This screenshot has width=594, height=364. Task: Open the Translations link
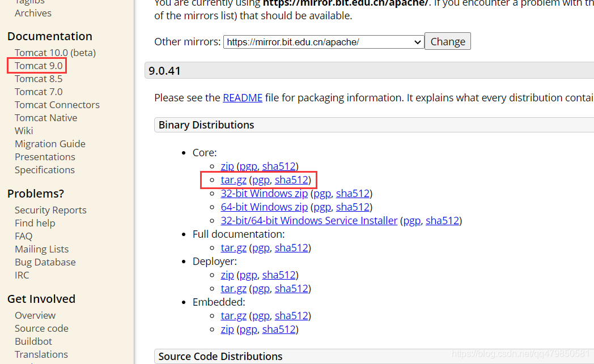click(x=41, y=354)
